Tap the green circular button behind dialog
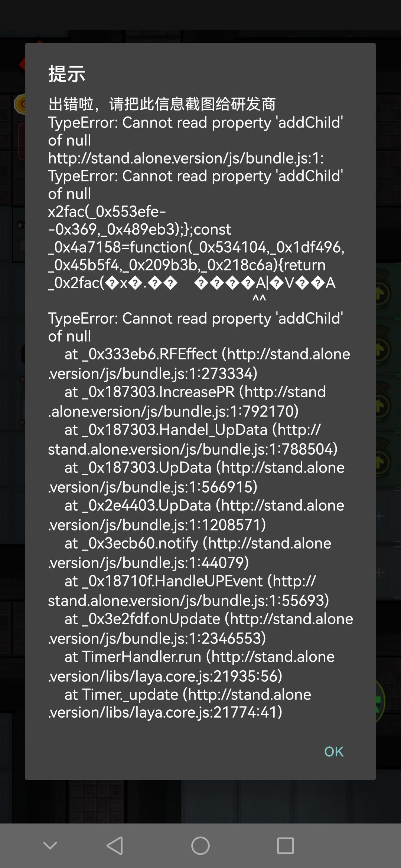The width and height of the screenshot is (401, 868). 380,702
